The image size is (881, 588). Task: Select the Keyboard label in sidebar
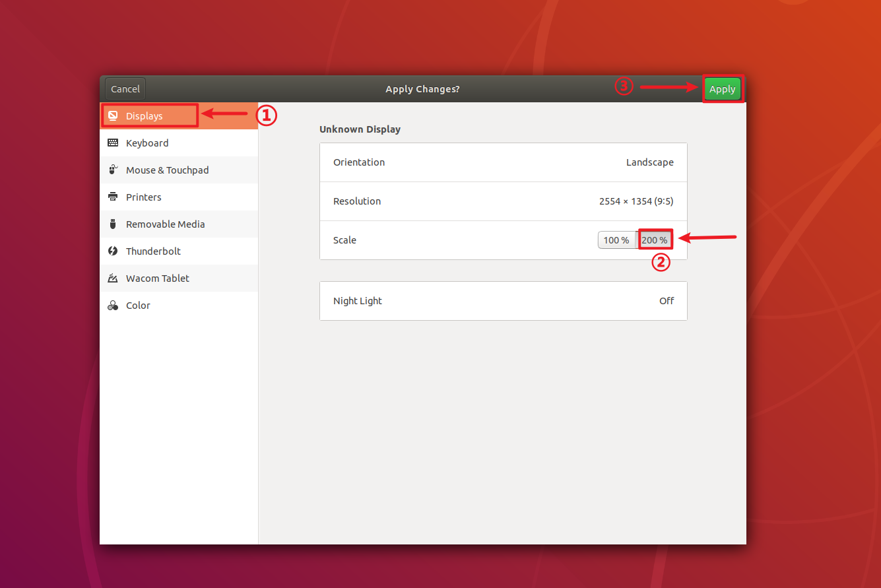(147, 143)
